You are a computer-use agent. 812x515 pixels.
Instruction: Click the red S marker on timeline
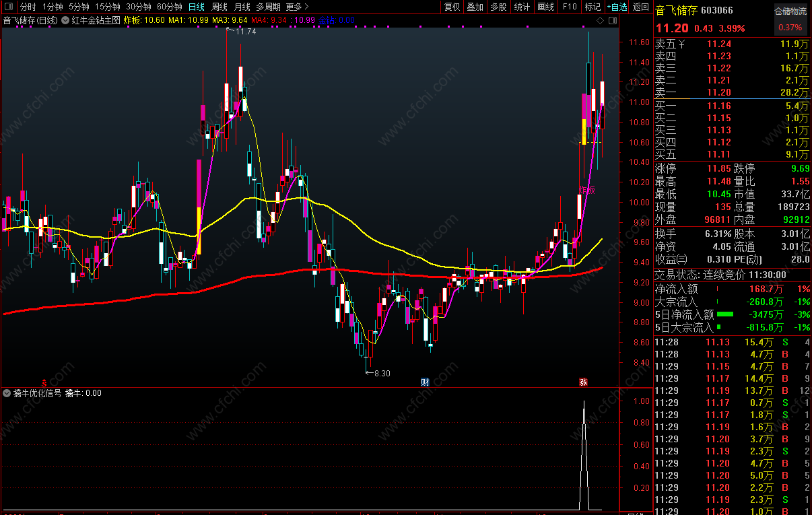point(44,382)
